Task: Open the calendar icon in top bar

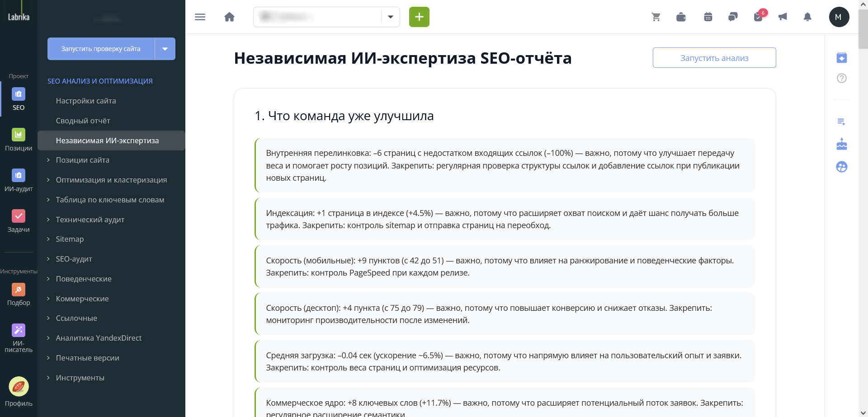Action: tap(708, 17)
